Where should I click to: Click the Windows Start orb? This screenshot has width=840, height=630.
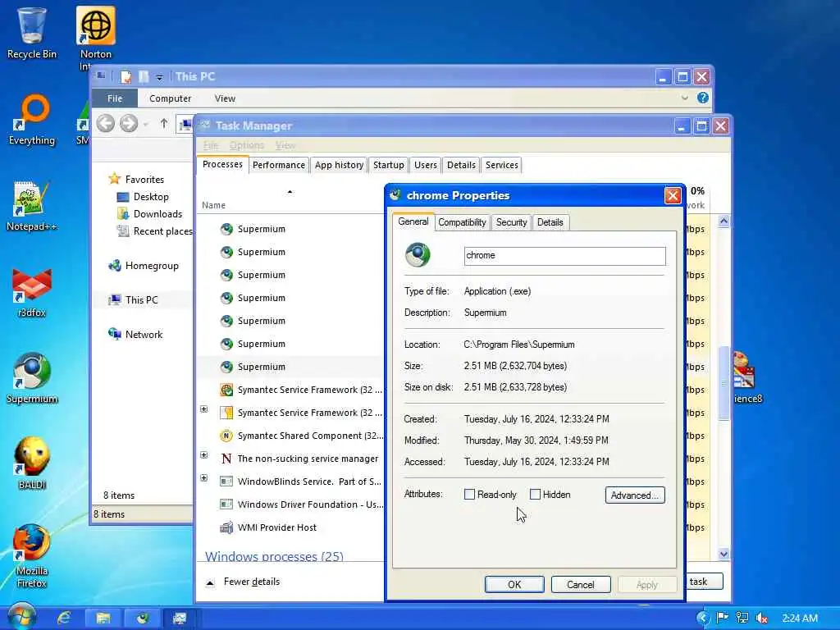click(x=21, y=618)
